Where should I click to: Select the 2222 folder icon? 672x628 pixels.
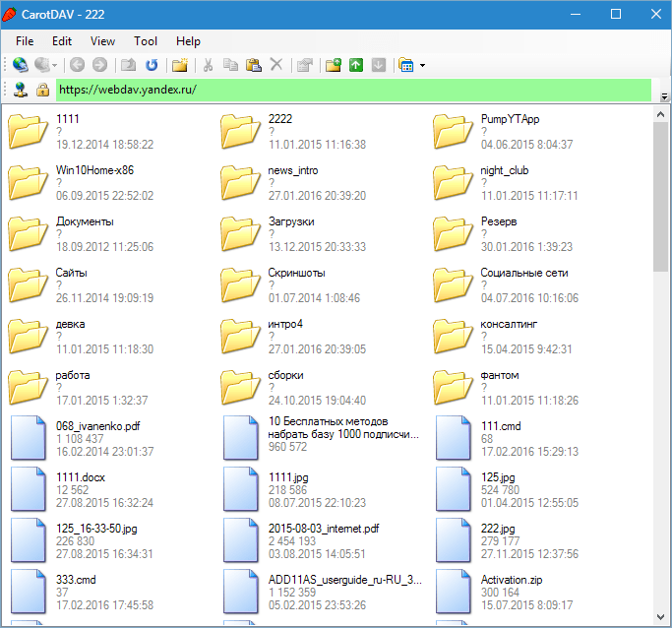click(x=240, y=131)
